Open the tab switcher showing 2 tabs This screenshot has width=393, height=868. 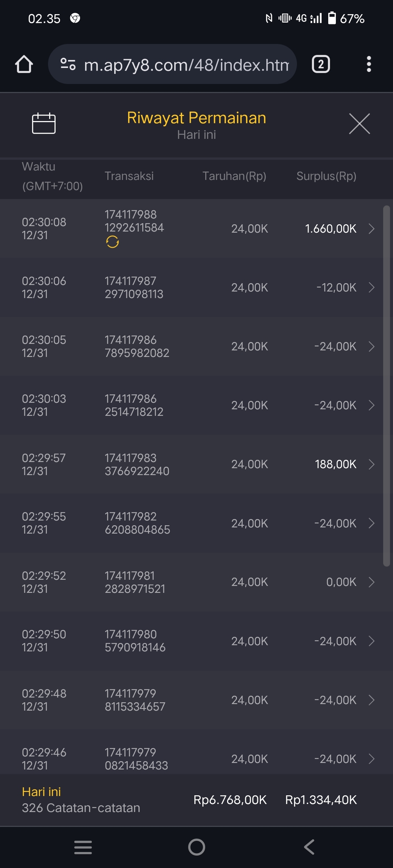pos(321,64)
